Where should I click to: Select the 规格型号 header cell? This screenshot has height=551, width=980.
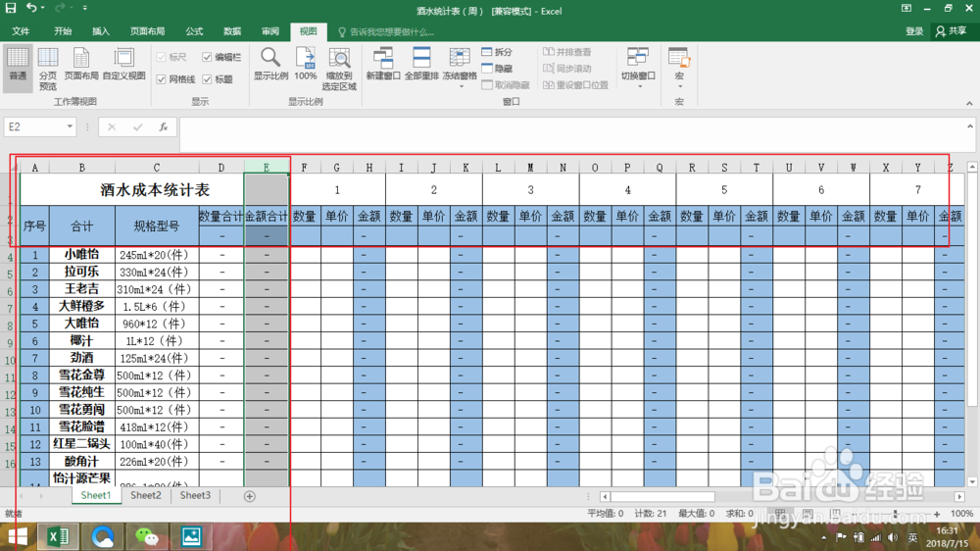pos(157,225)
